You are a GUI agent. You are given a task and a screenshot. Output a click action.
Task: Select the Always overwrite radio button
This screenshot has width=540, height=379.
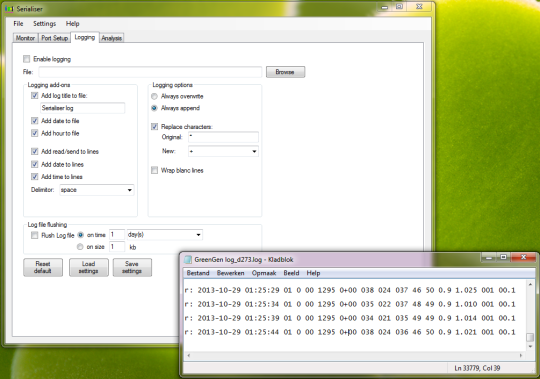click(154, 96)
